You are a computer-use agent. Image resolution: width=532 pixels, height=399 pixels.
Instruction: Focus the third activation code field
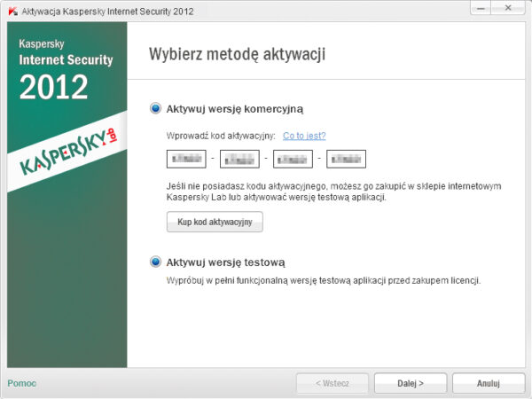point(293,160)
